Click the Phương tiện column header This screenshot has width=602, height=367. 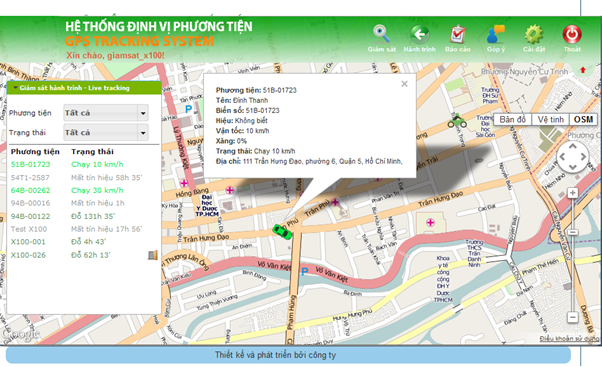(x=35, y=152)
